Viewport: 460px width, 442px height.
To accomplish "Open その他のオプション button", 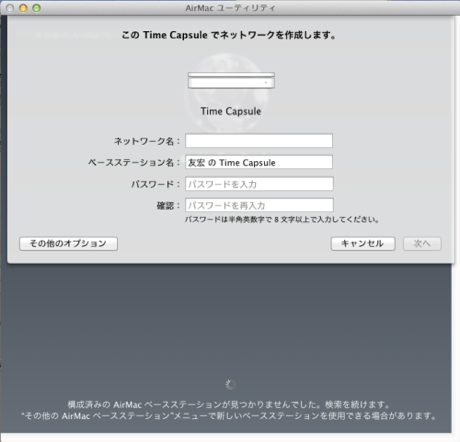I will click(x=68, y=244).
